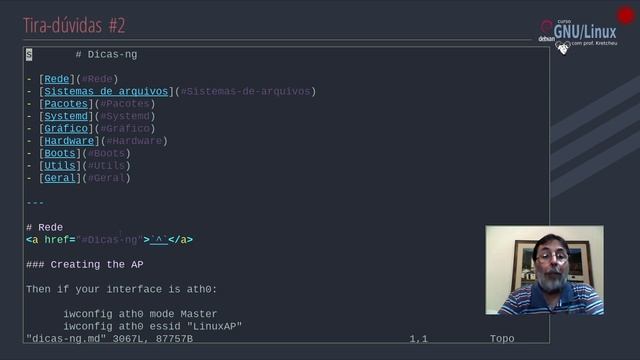The image size is (640, 360).
Task: Click the 'Topo' scroll indicator
Action: click(x=502, y=339)
